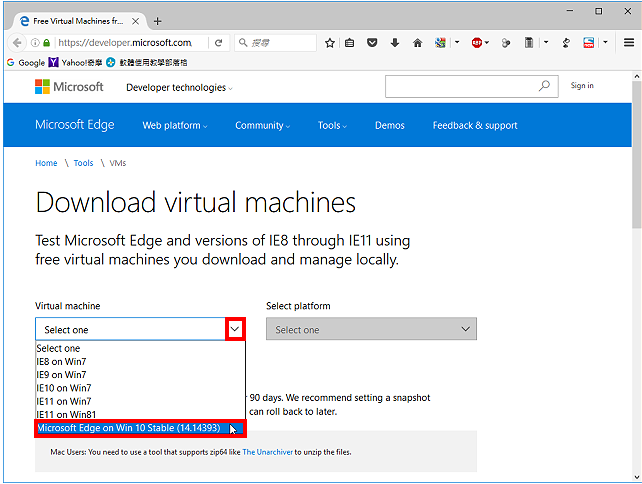
Task: Go to Tools breadcrumb link
Action: pos(83,163)
